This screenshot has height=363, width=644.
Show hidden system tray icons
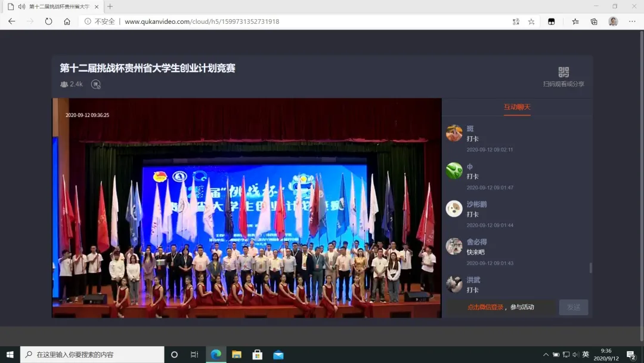click(545, 355)
